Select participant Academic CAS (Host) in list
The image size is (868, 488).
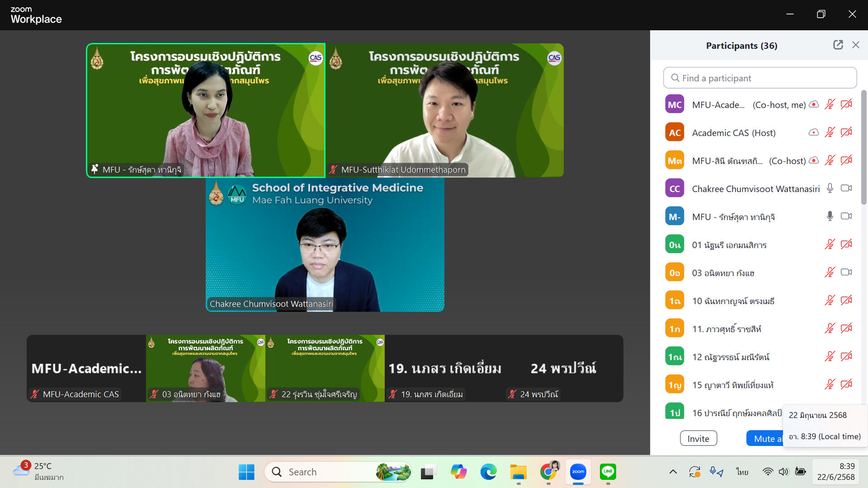759,132
